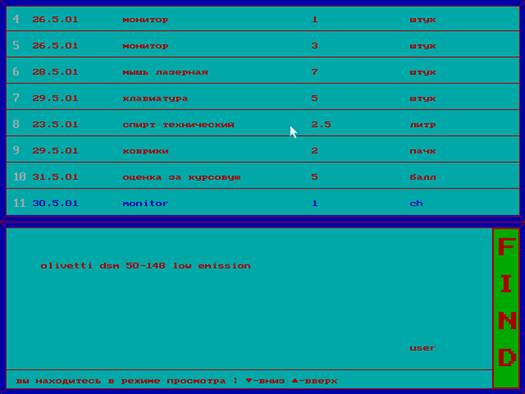Viewport: 525px width, 394px height.
Task: Select row 9 коврики entry
Action: point(263,150)
